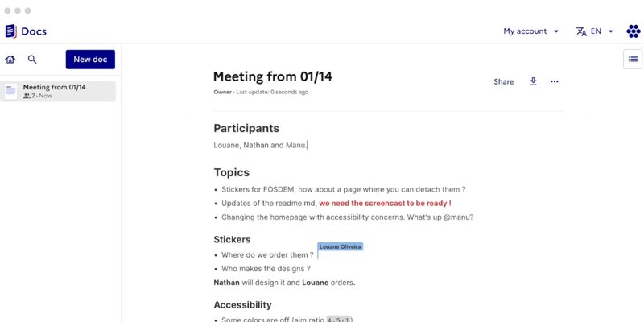Click the red screencast warning text
Image resolution: width=644 pixels, height=322 pixels.
[384, 204]
